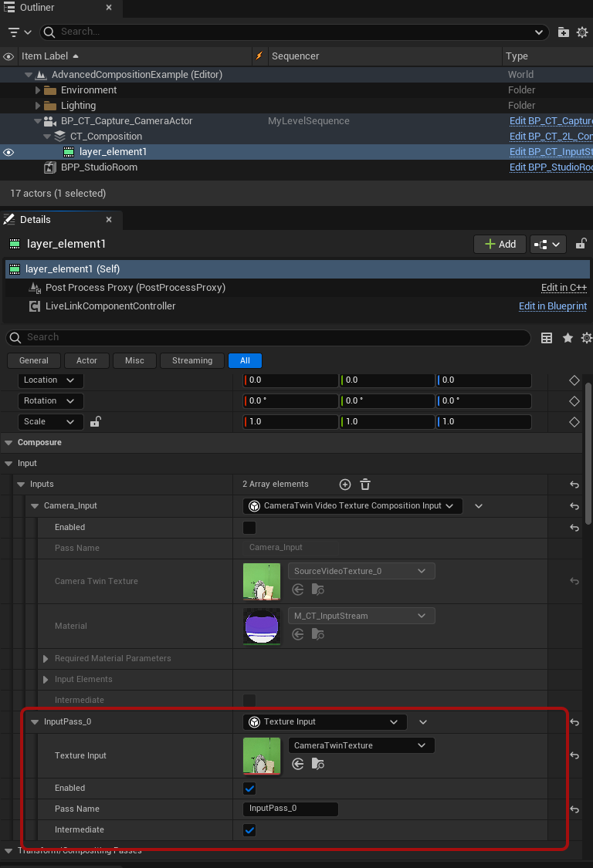Click trash icon to empty Inputs array

point(365,485)
